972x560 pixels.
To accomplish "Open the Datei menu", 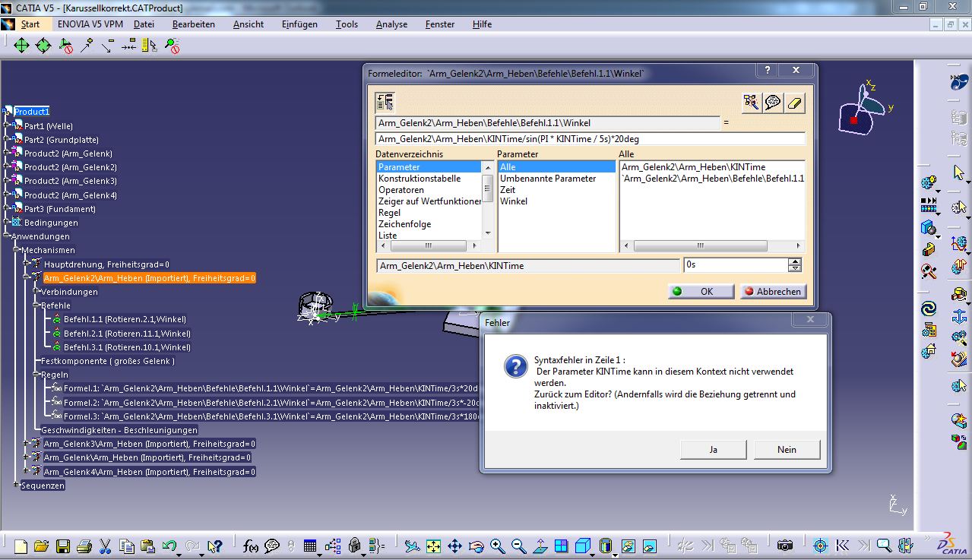I will coord(144,24).
